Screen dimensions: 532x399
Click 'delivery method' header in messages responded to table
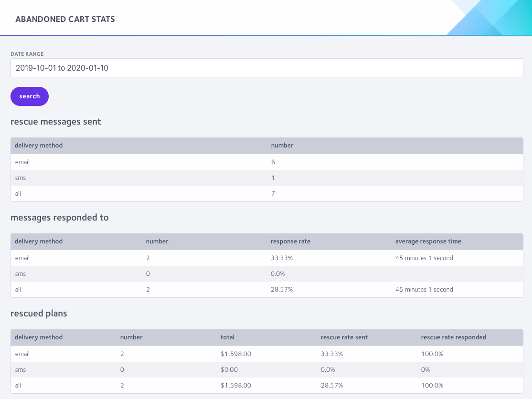[39, 241]
